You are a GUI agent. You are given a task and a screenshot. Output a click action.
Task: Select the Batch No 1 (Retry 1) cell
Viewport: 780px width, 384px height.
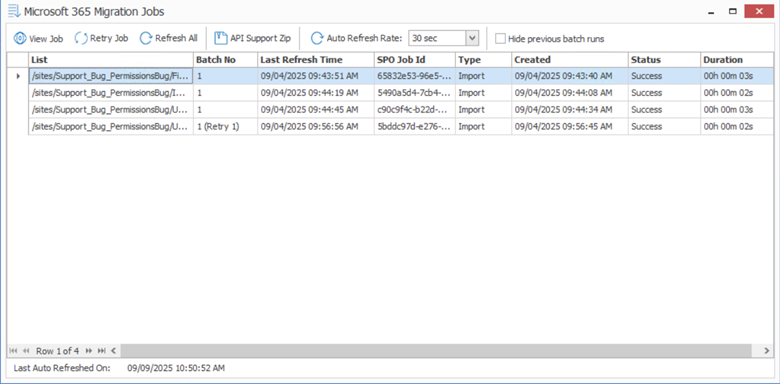pyautogui.click(x=225, y=127)
